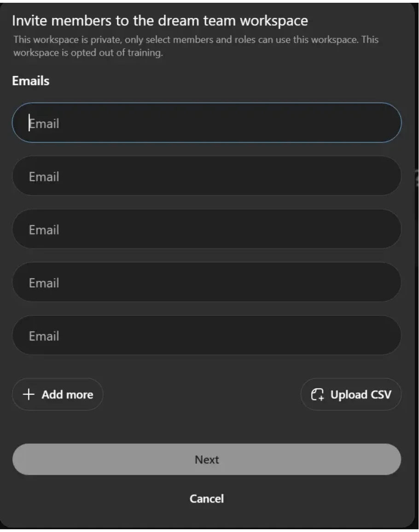Click the fifth Email input field
Image resolution: width=419 pixels, height=532 pixels.
[207, 335]
